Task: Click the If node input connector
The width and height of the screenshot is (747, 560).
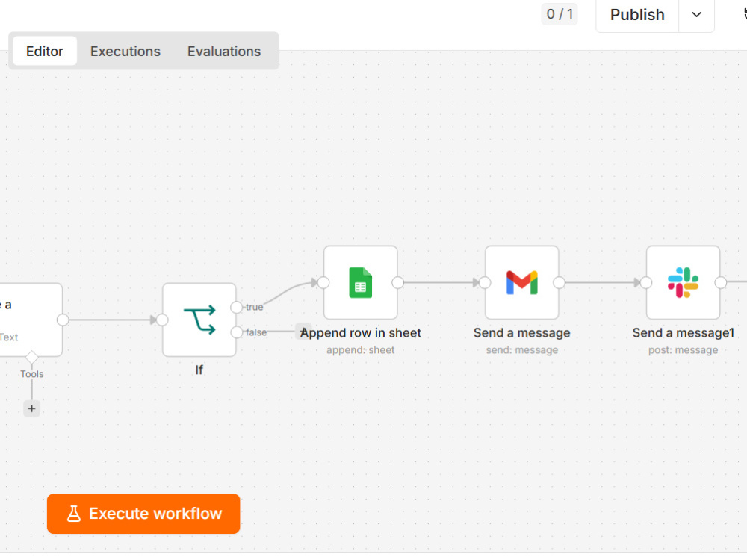Action: 162,320
